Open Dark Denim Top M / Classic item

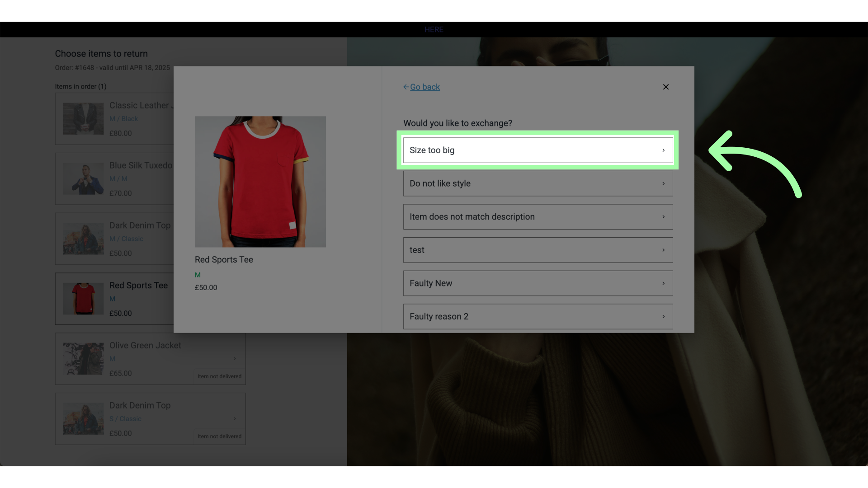(x=114, y=239)
